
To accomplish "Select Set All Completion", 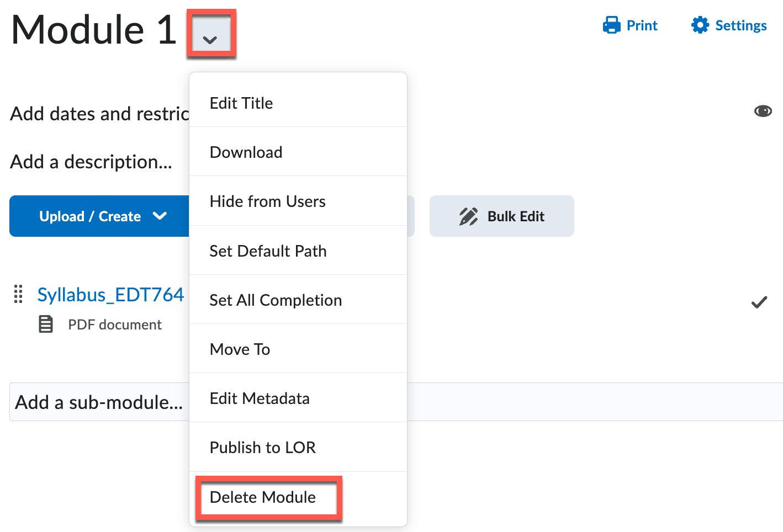I will click(276, 300).
